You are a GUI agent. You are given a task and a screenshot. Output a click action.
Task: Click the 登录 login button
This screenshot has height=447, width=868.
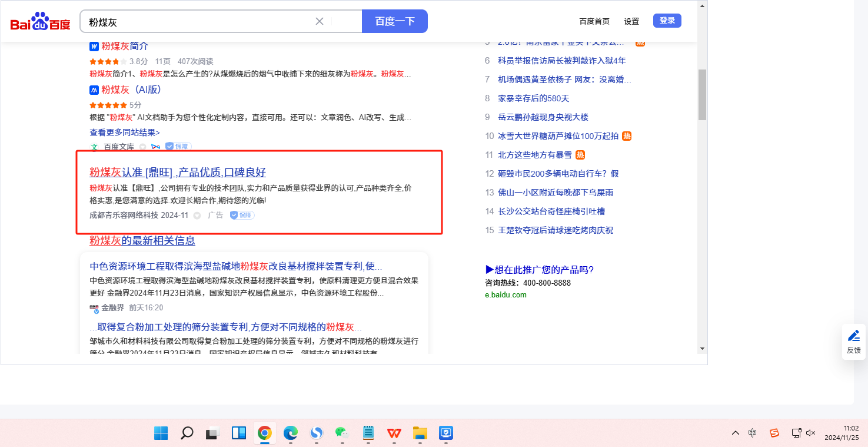click(667, 21)
